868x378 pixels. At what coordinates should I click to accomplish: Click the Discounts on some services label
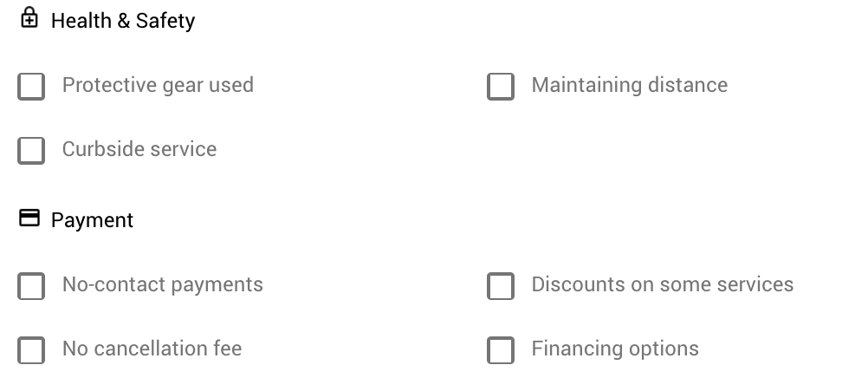pyautogui.click(x=663, y=284)
